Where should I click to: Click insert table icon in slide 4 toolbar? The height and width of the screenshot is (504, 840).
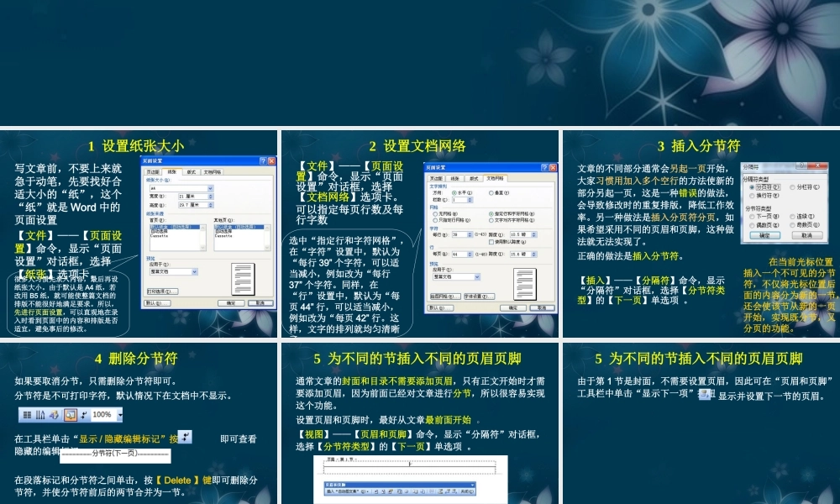coord(28,415)
